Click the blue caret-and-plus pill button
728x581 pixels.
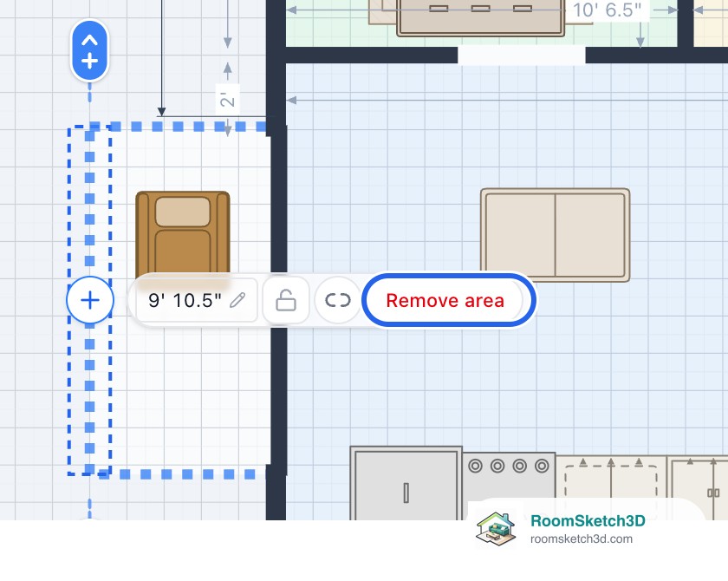click(89, 50)
